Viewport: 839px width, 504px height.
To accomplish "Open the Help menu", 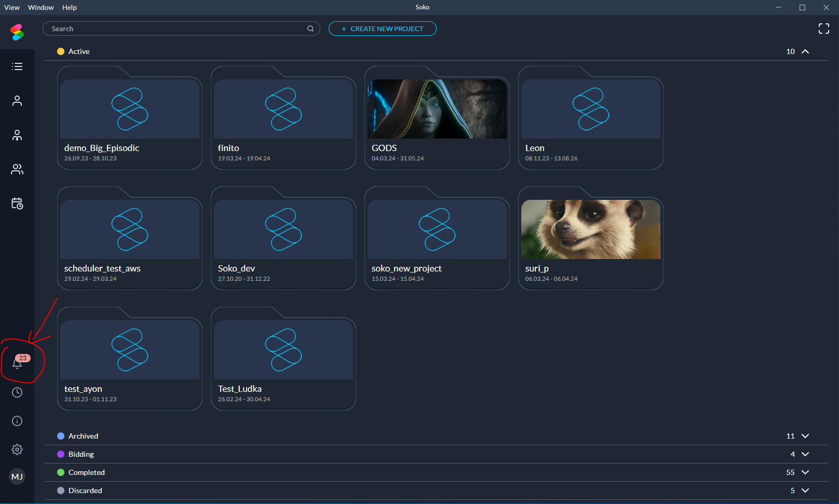I will (x=70, y=7).
